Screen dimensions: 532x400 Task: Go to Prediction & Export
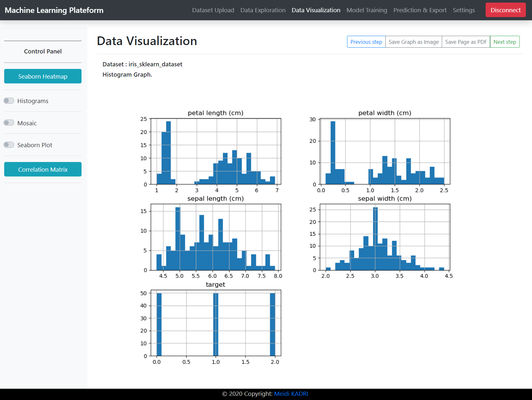(420, 10)
